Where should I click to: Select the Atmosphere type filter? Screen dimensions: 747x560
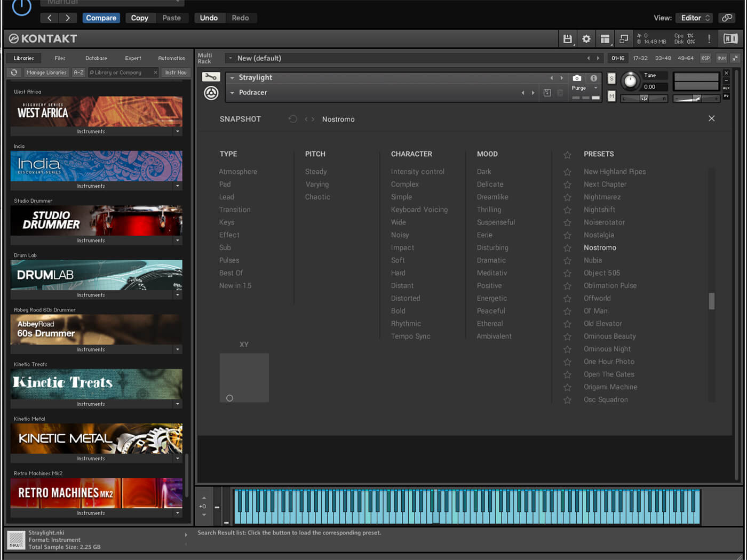click(238, 172)
